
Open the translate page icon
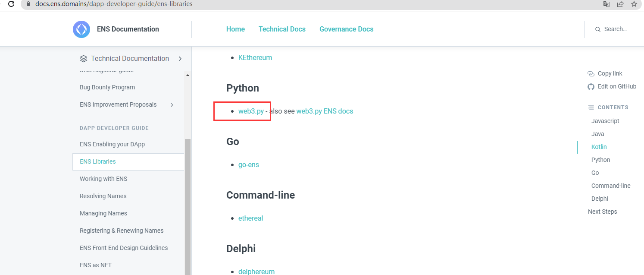pos(606,4)
